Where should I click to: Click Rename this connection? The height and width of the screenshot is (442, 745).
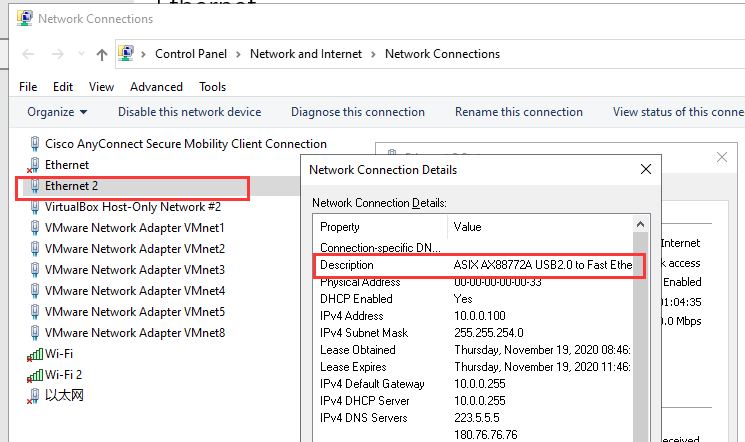(519, 112)
